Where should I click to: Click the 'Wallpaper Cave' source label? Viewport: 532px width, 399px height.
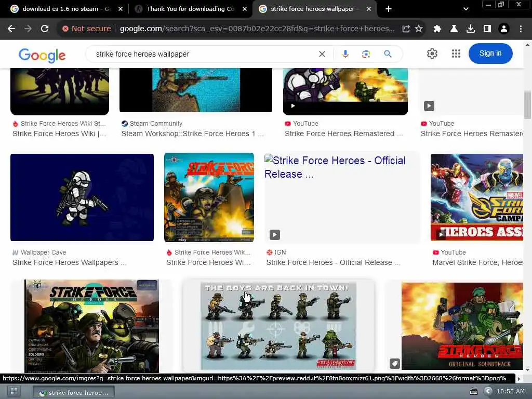(x=44, y=252)
